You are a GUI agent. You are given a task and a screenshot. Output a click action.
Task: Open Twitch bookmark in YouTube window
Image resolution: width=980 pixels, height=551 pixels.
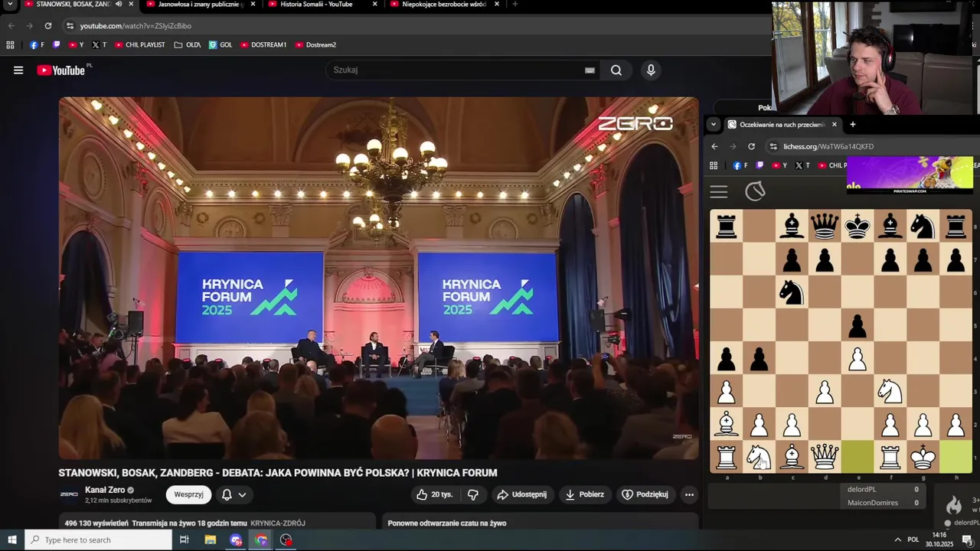click(x=56, y=45)
